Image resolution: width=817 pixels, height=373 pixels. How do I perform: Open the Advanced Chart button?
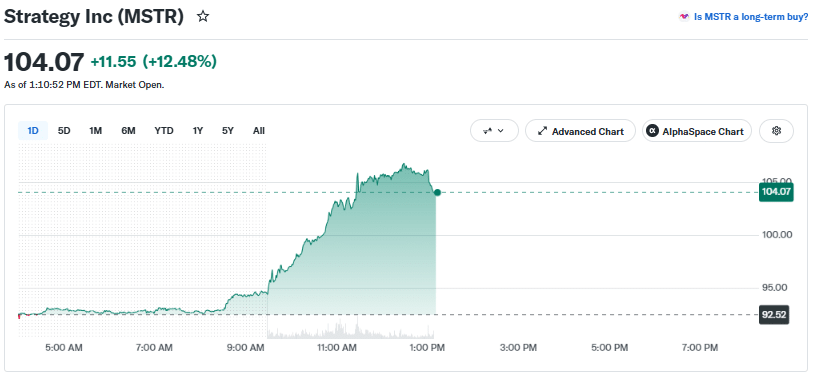tap(580, 131)
